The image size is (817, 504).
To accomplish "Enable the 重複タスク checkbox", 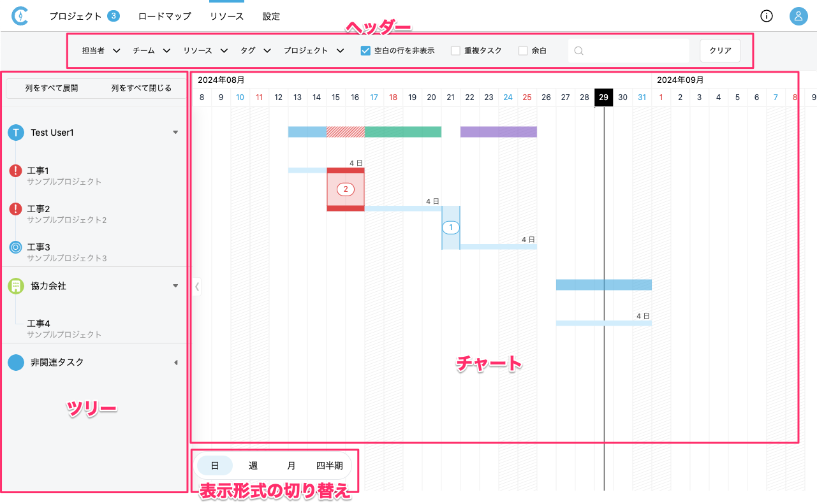I will pos(455,51).
